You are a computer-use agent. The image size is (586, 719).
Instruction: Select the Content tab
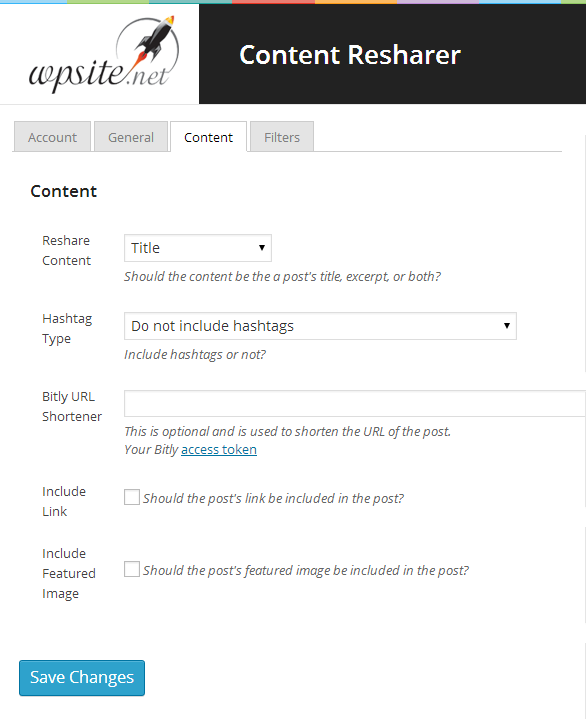click(x=208, y=137)
